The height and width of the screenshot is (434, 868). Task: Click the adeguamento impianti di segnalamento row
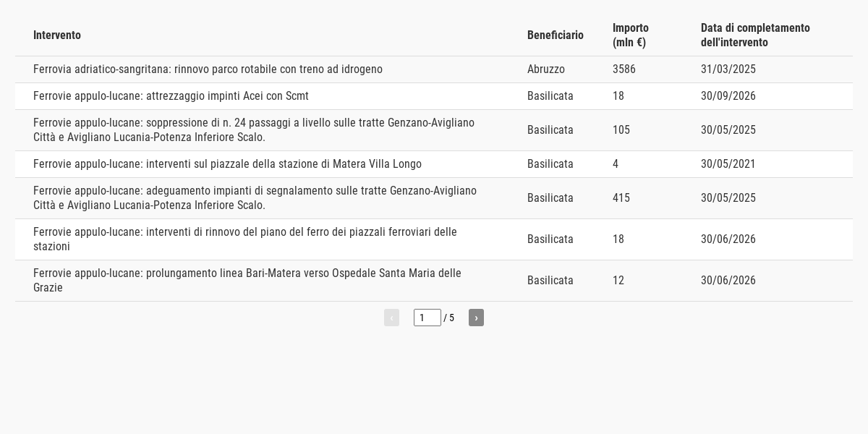[434, 198]
